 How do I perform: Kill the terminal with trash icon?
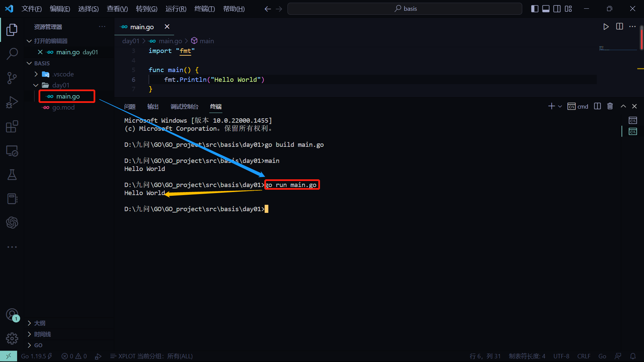[610, 106]
